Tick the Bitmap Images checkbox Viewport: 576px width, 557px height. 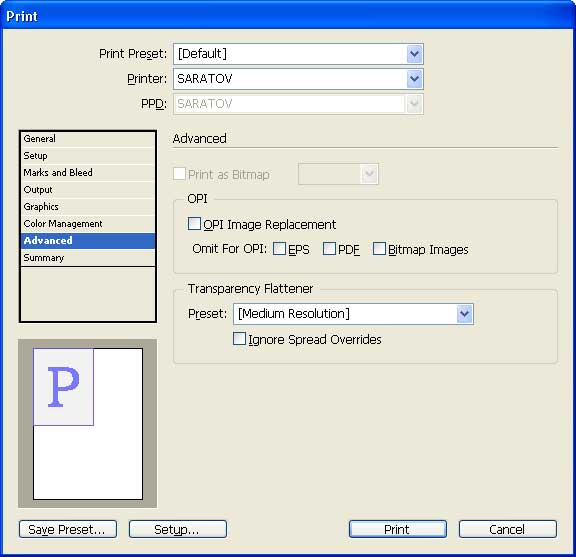pyautogui.click(x=379, y=249)
